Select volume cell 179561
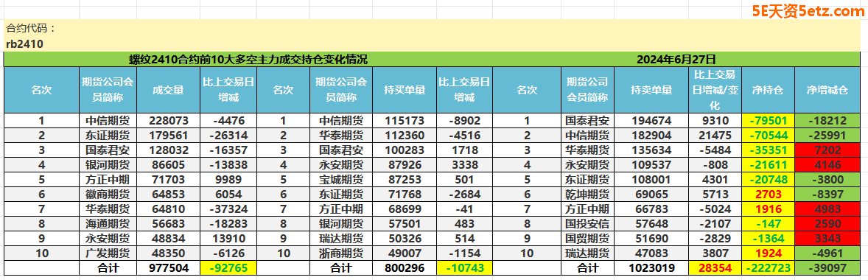Image resolution: width=868 pixels, height=280 pixels. pyautogui.click(x=168, y=135)
